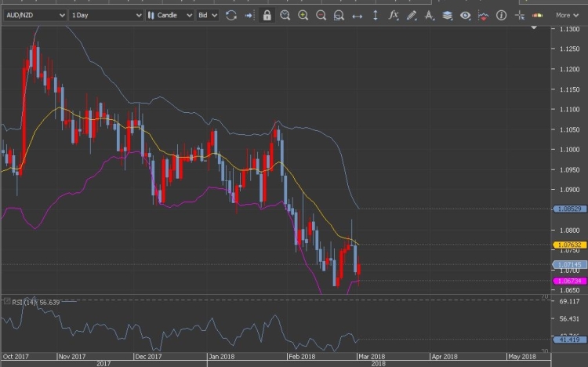Toggle the chart lock icon
Viewport: 588px width, 367px height.
[267, 15]
